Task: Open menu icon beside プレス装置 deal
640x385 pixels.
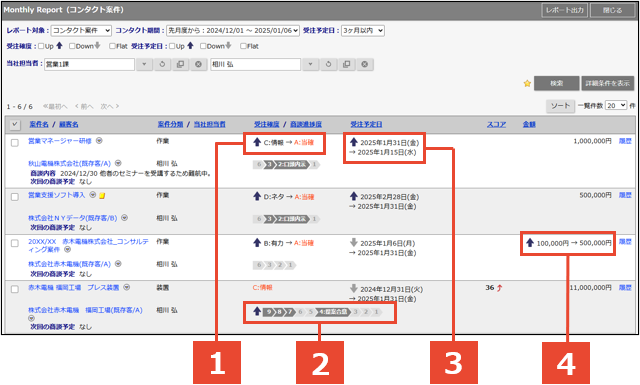Action: coord(127,287)
